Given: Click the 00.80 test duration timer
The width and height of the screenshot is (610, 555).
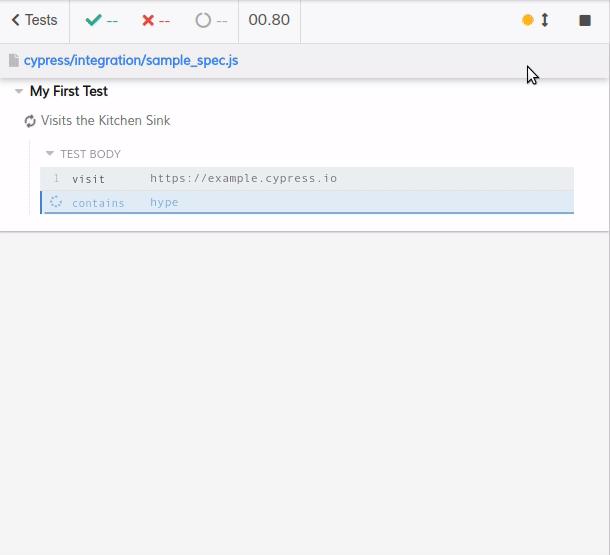Looking at the screenshot, I should pos(268,20).
